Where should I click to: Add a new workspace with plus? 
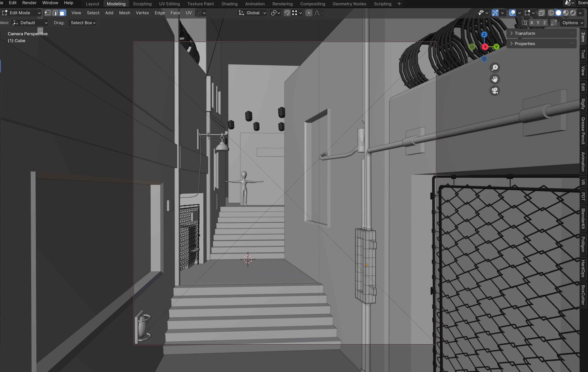399,4
